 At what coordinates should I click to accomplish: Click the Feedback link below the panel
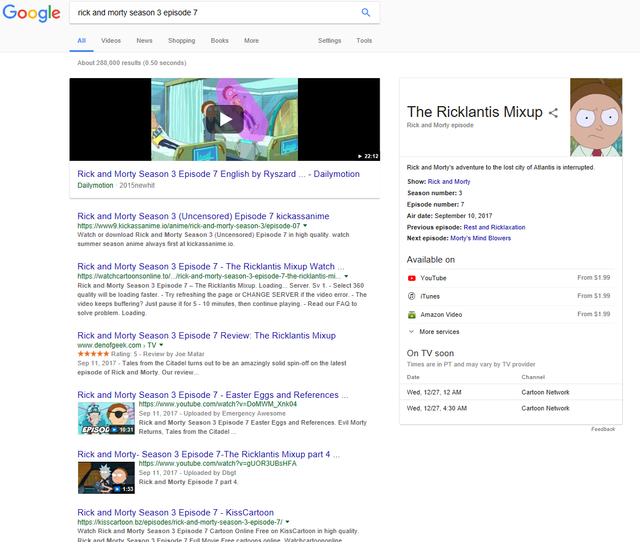click(603, 429)
